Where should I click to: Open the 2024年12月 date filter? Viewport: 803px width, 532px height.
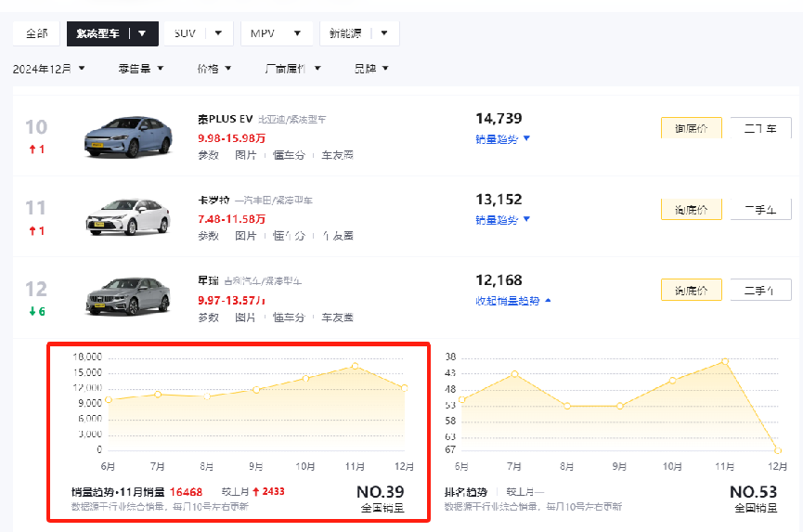tap(48, 69)
